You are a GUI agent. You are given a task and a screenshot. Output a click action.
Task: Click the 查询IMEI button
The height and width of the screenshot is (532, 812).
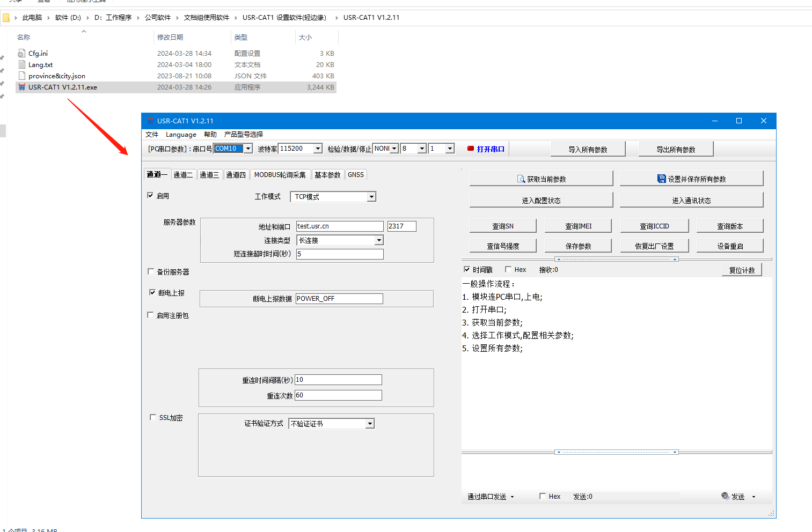tap(578, 226)
